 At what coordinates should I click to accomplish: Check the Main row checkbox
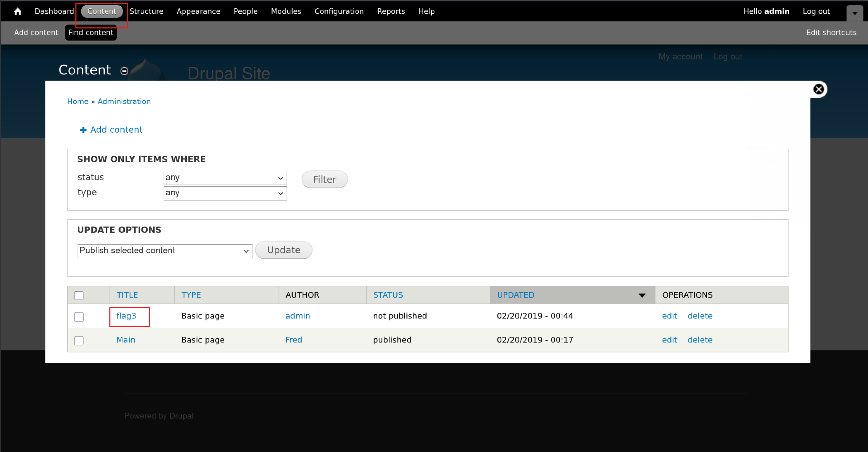point(79,341)
